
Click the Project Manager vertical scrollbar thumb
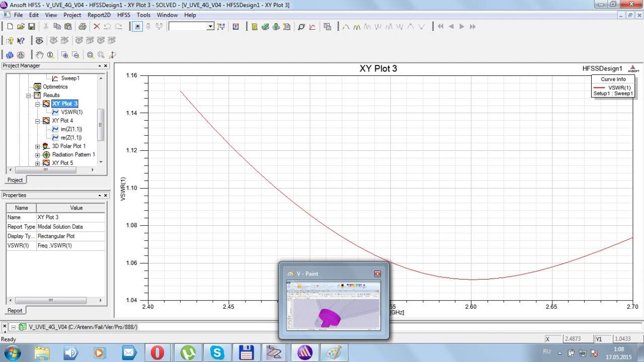(101, 125)
